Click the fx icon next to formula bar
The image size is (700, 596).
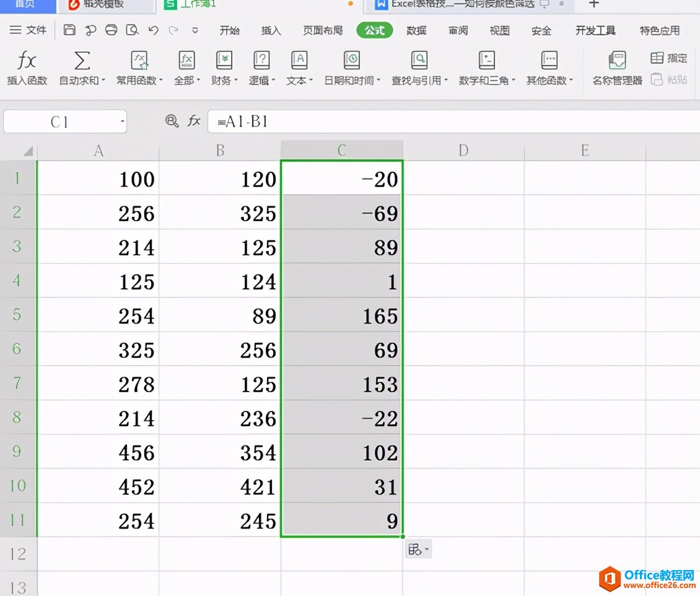click(195, 121)
